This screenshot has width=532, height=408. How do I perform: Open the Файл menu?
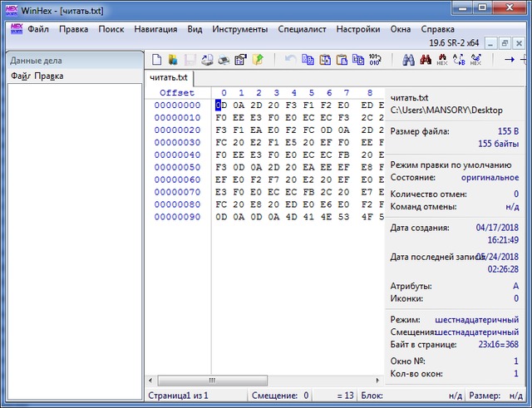pos(38,29)
